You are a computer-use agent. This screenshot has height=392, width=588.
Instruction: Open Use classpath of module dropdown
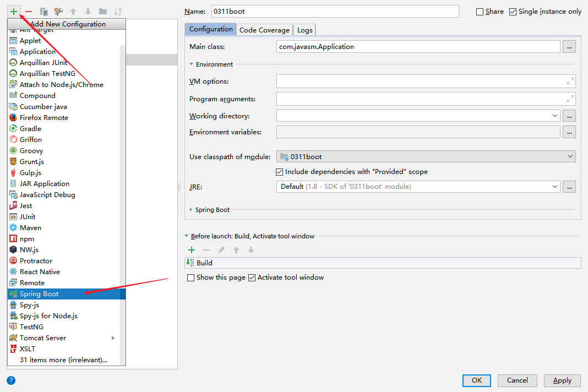426,156
